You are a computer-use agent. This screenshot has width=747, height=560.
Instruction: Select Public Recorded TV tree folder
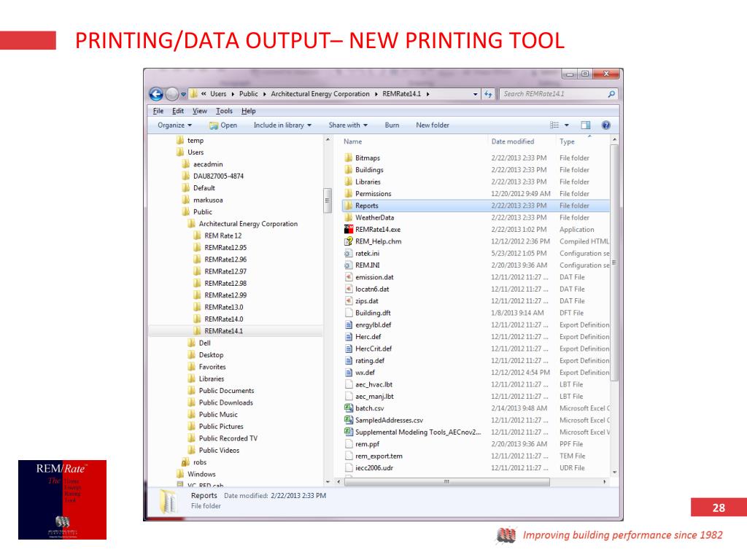pyautogui.click(x=223, y=438)
